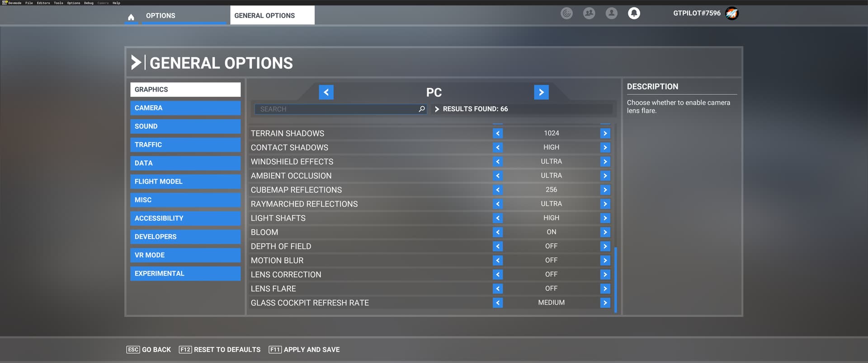This screenshot has width=868, height=363.
Task: Open the Camera settings category
Action: [x=185, y=108]
